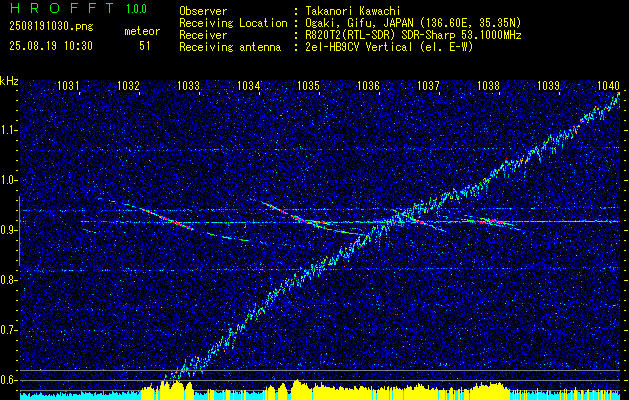This screenshot has height=400, width=629.
Task: Click the kHz axis unit label
Action: click(9, 81)
